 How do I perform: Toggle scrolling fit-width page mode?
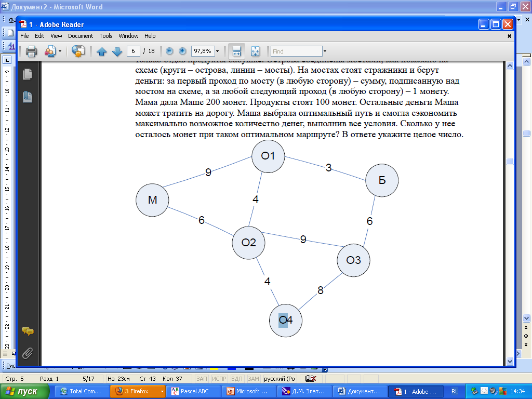(236, 51)
